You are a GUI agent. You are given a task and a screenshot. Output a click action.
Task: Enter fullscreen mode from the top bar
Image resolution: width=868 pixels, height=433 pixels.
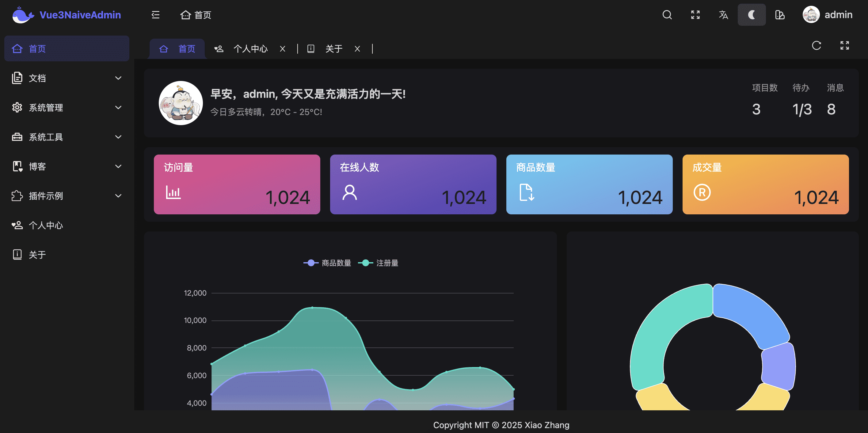[x=695, y=15]
